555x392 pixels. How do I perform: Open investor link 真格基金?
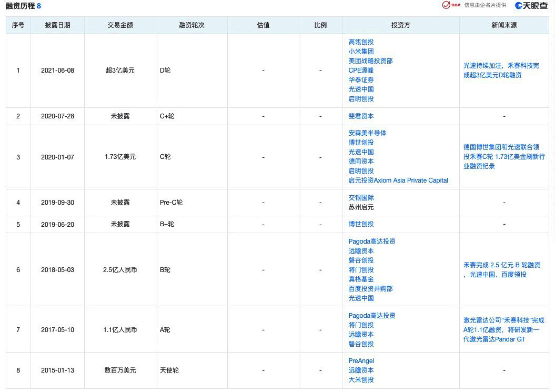[x=361, y=279]
